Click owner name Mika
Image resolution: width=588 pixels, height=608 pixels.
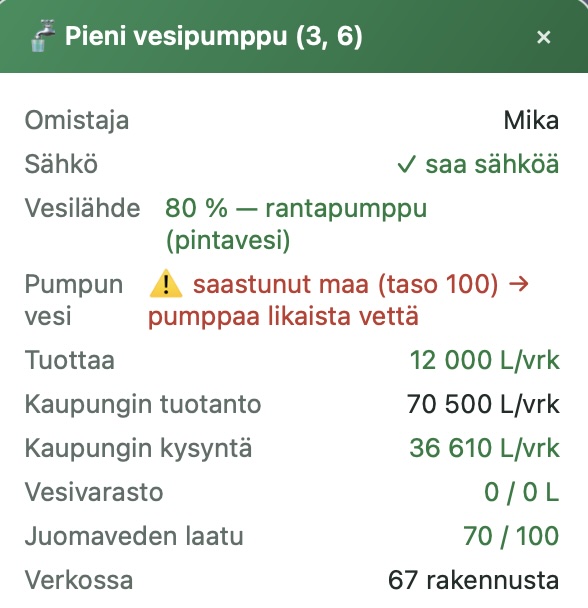[x=531, y=121]
